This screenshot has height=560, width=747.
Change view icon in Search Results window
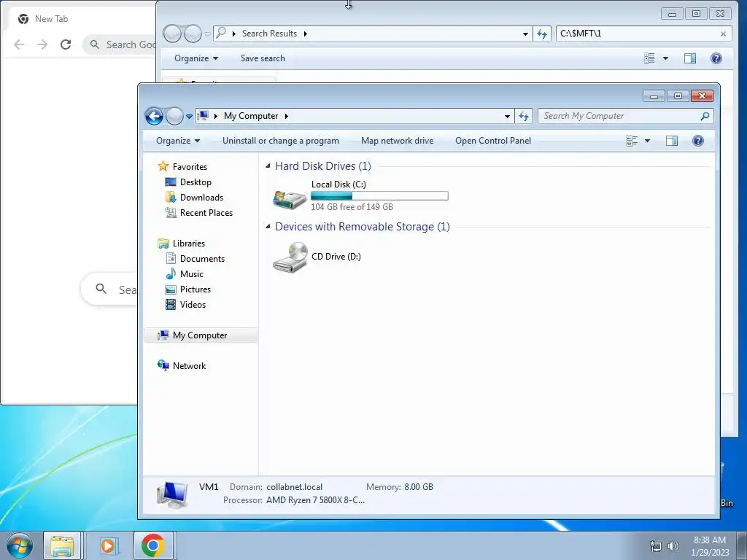[649, 58]
